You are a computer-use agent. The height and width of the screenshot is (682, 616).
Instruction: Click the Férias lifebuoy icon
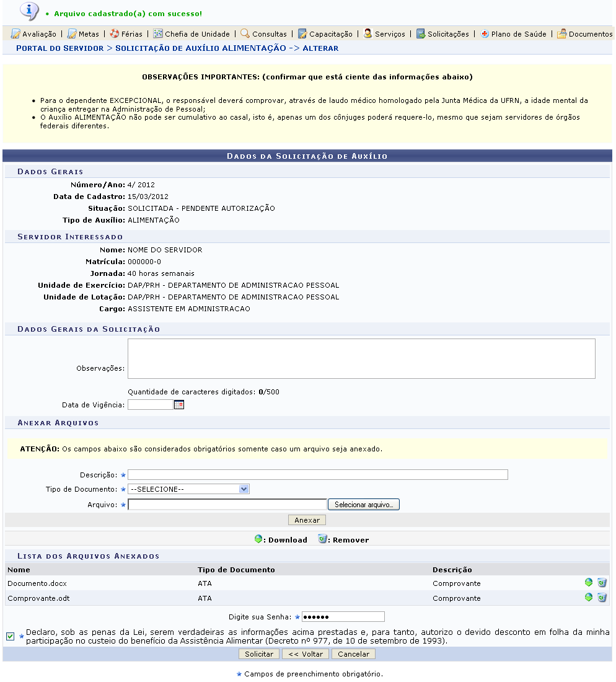(x=114, y=33)
